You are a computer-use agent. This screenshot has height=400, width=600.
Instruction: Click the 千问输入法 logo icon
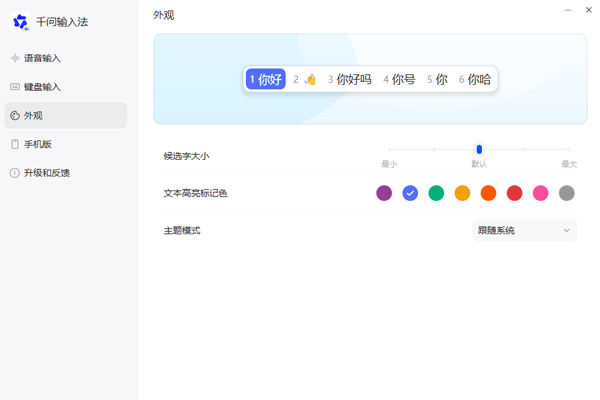coord(20,21)
